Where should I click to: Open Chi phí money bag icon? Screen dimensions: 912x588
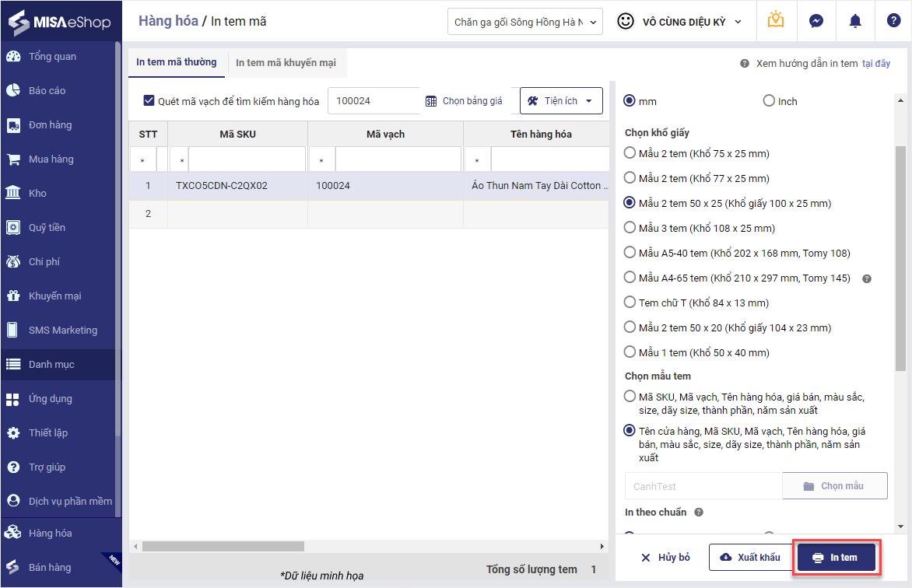click(x=12, y=261)
